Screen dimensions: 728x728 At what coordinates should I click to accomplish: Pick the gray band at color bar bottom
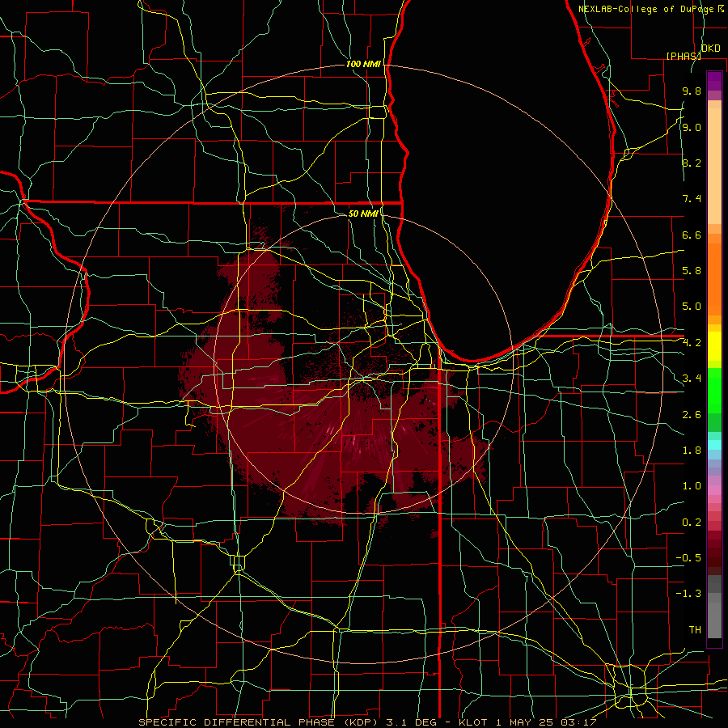[x=714, y=616]
